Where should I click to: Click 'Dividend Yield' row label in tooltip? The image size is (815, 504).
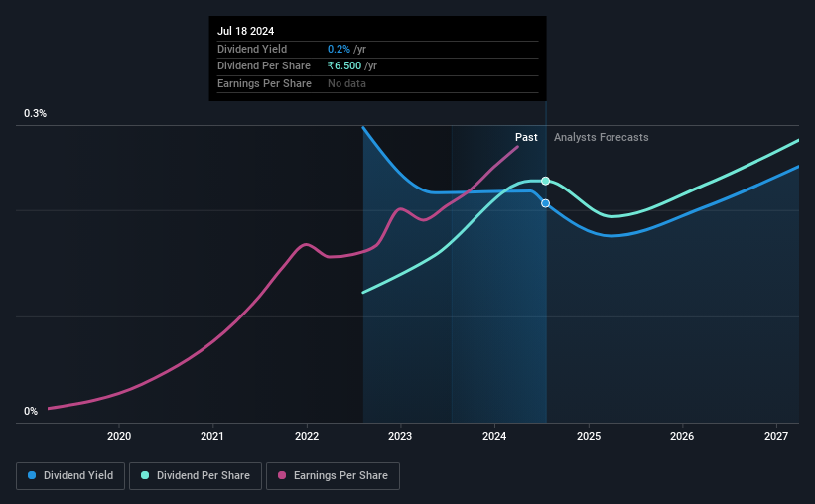click(x=252, y=49)
